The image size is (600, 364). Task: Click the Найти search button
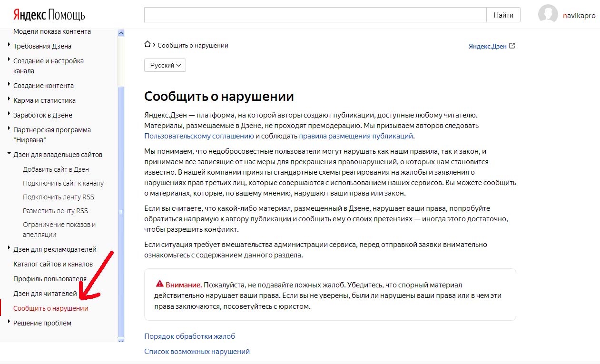pyautogui.click(x=503, y=15)
